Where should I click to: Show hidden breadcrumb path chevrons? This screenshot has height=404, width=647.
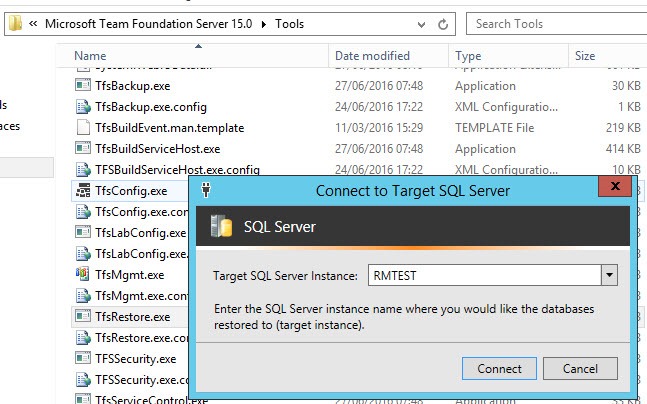pyautogui.click(x=33, y=24)
